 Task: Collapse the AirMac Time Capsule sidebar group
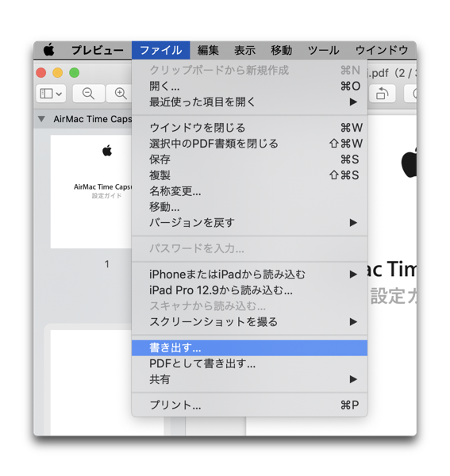coord(41,119)
